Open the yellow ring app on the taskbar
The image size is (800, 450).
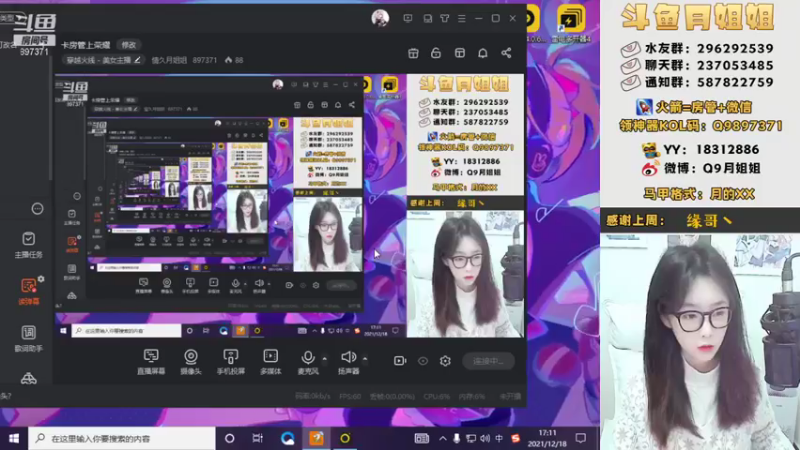tap(345, 438)
